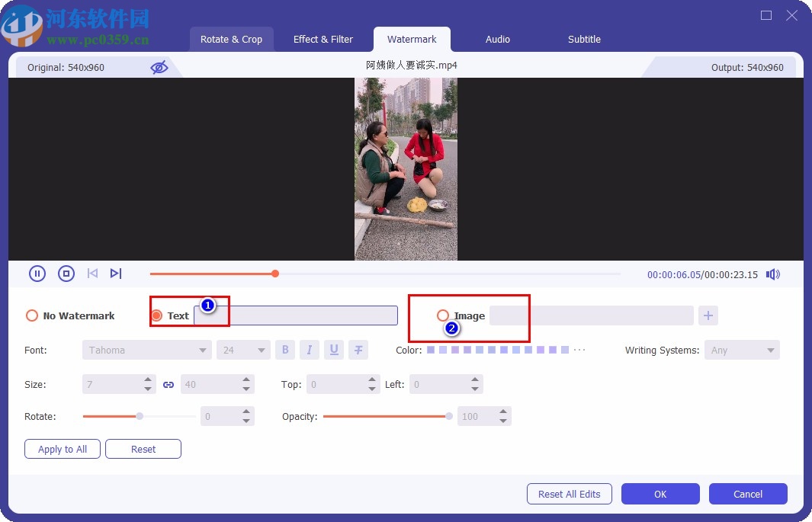Pause the video playback
The height and width of the screenshot is (522, 812).
[x=37, y=273]
